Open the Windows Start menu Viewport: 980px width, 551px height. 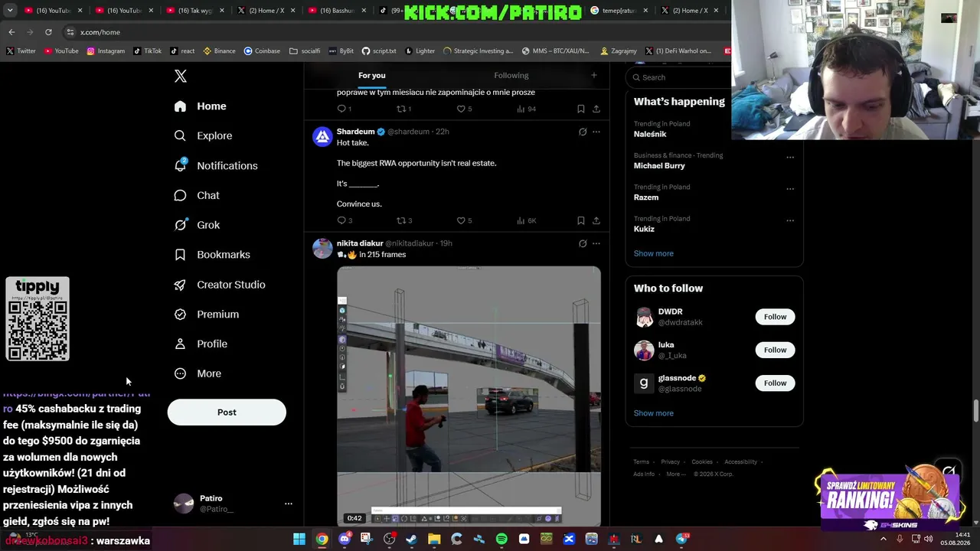coord(299,540)
